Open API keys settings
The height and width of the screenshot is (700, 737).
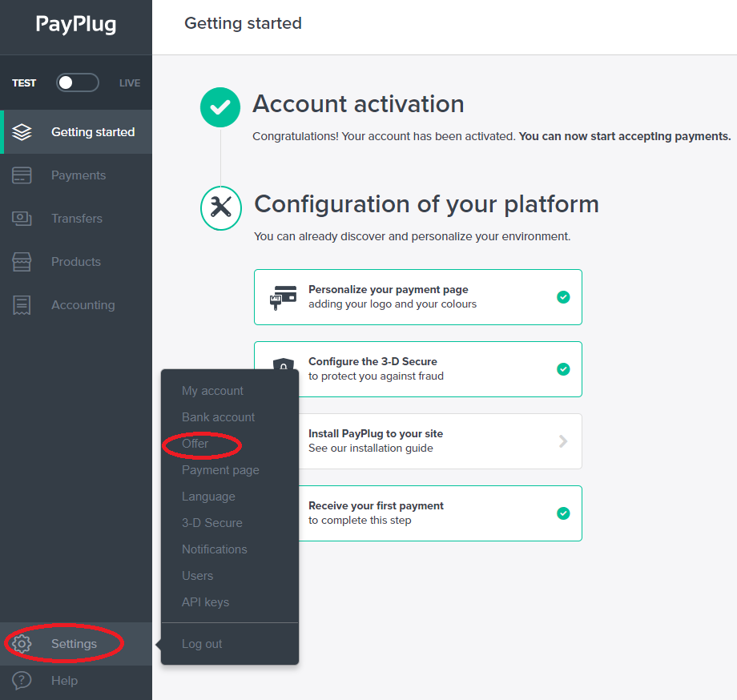tap(205, 602)
